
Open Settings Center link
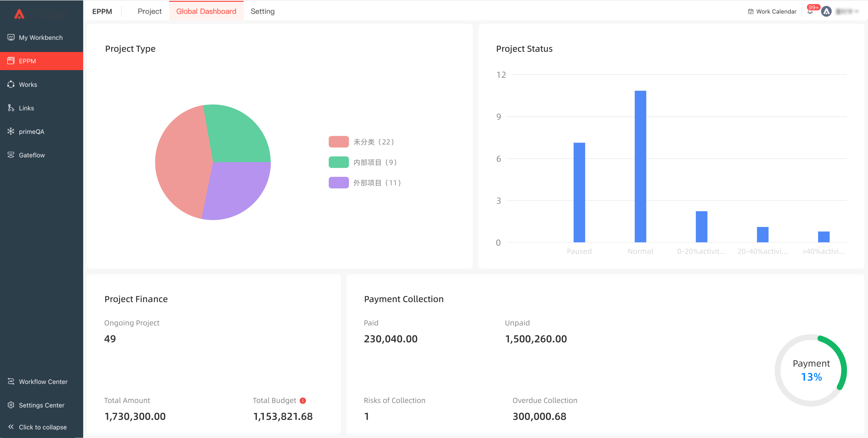41,405
